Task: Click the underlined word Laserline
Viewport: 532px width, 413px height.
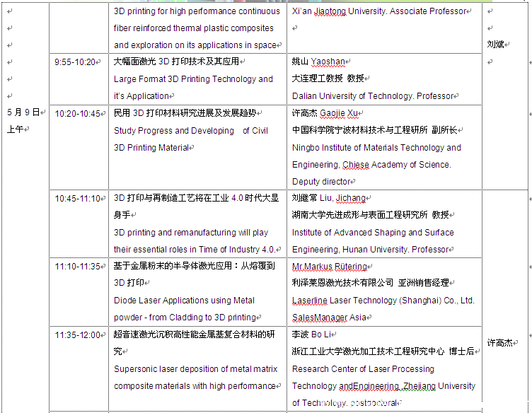Action: point(311,301)
